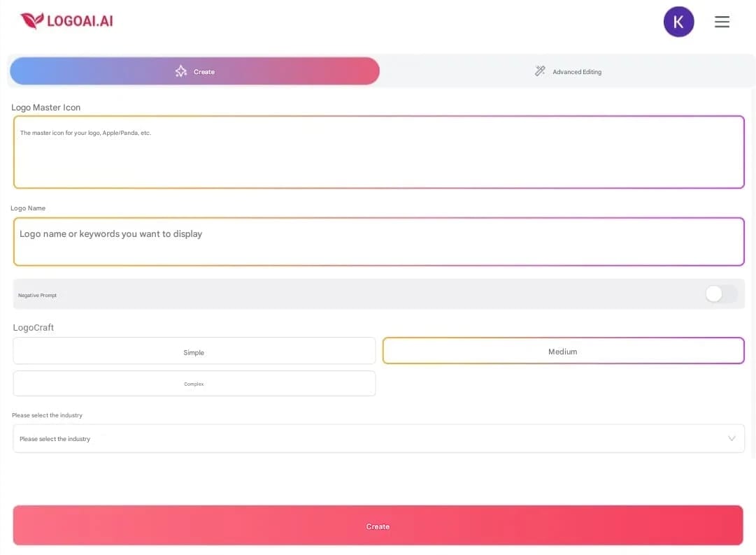Click the LogoCraft section heading
This screenshot has height=555, width=756.
point(33,327)
